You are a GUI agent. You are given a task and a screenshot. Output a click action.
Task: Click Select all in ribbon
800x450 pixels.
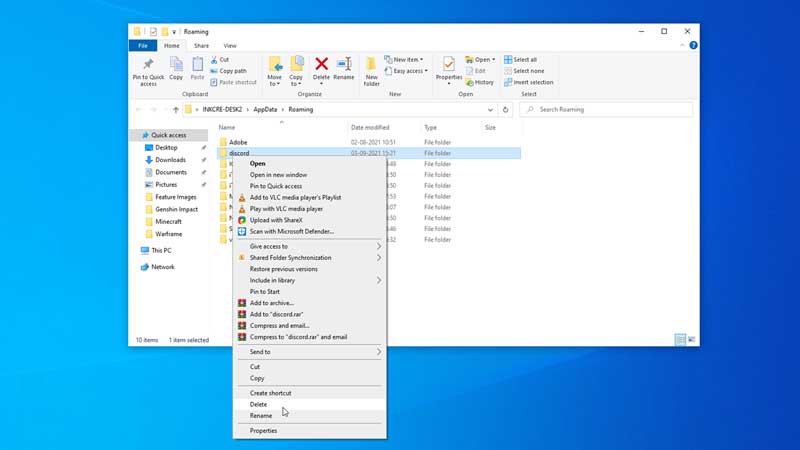click(x=520, y=60)
